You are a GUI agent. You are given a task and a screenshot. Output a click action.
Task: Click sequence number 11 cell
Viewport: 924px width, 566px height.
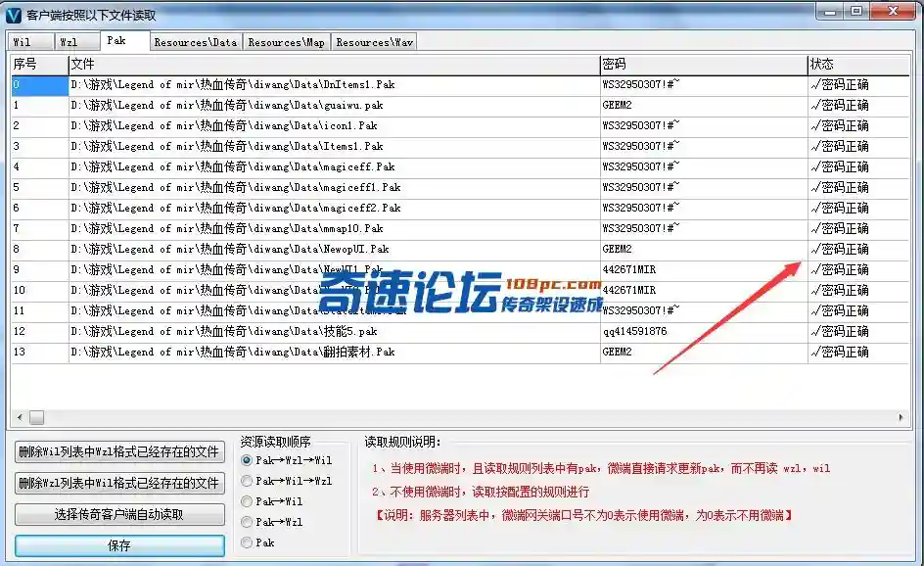pyautogui.click(x=39, y=310)
